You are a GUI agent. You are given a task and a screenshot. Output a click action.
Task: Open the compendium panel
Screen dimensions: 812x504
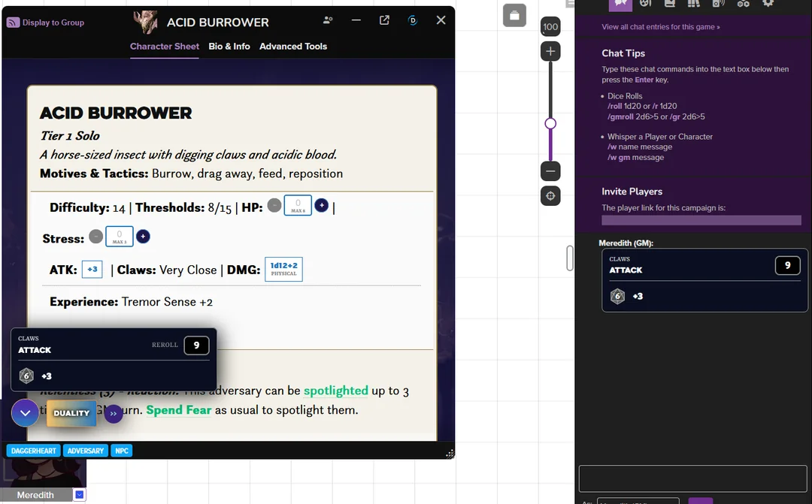[x=692, y=5]
